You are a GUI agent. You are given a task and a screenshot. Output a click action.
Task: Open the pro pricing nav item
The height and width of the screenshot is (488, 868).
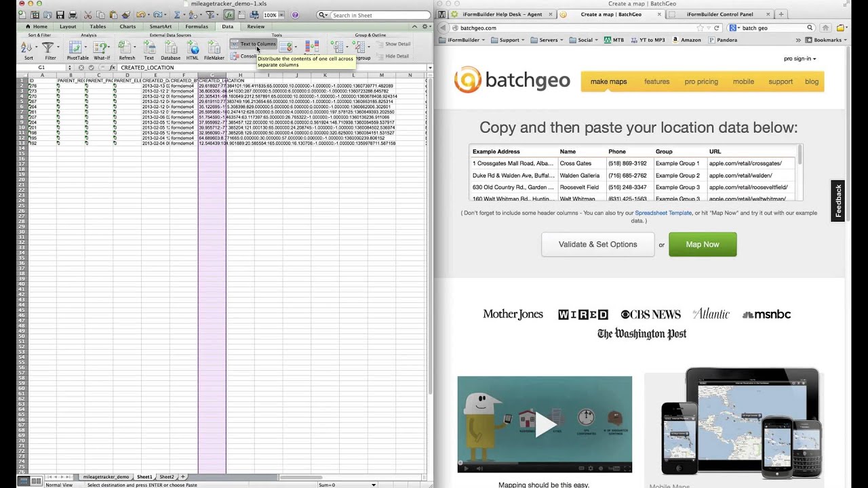(x=701, y=81)
